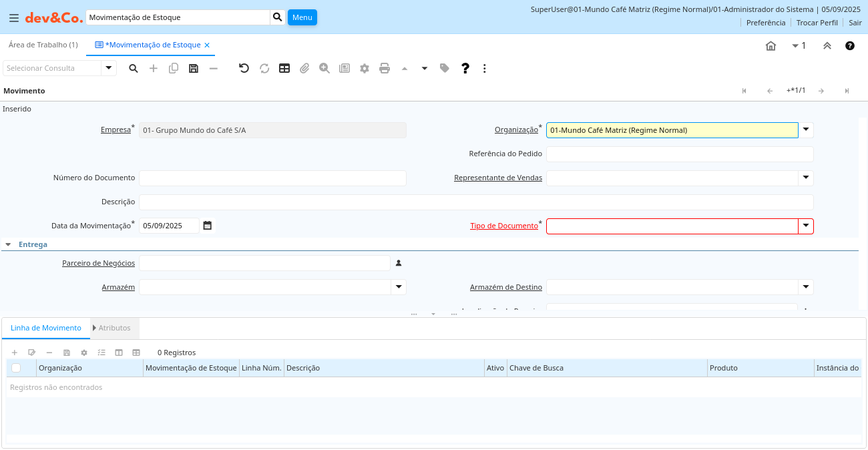The image size is (868, 450).
Task: Tick the select-all checkbox in grid header
Action: pyautogui.click(x=16, y=368)
